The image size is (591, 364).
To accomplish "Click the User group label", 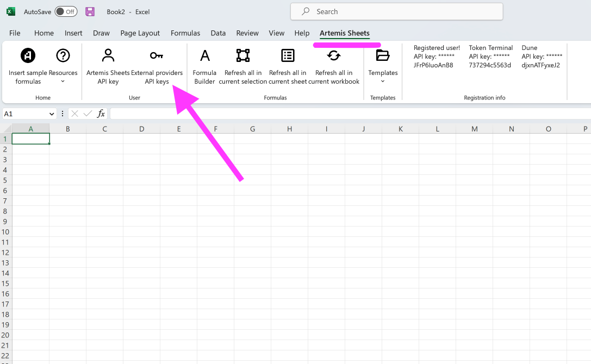I will click(x=134, y=98).
